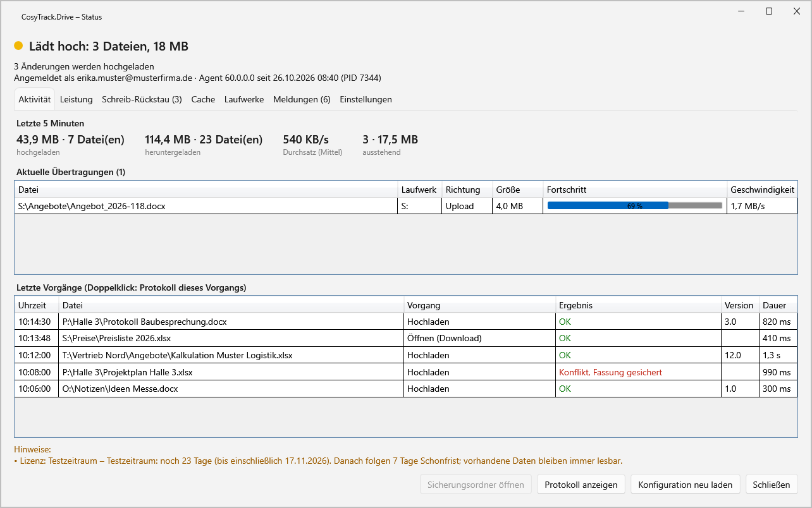The image size is (812, 508).
Task: Click the Vorgang column header
Action: [479, 305]
